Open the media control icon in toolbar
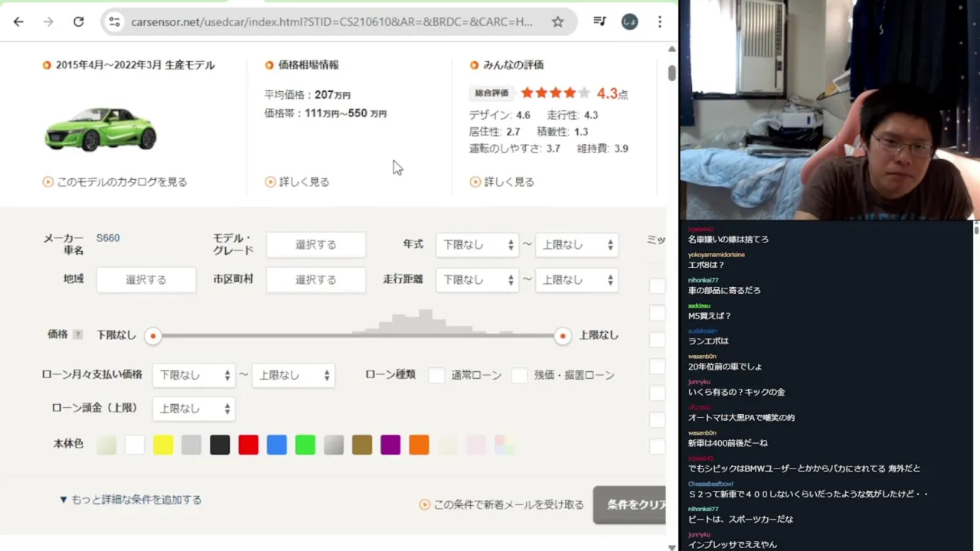980x551 pixels. click(x=600, y=21)
